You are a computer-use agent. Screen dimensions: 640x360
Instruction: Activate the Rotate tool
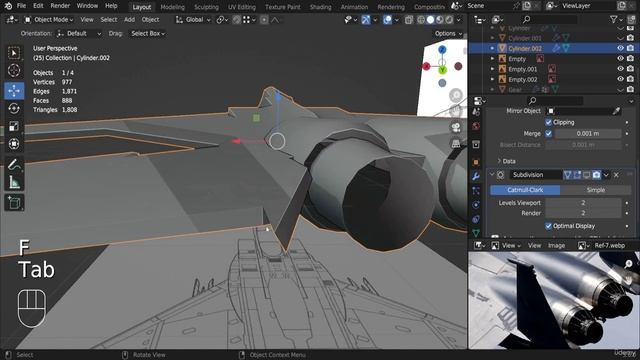click(x=14, y=109)
